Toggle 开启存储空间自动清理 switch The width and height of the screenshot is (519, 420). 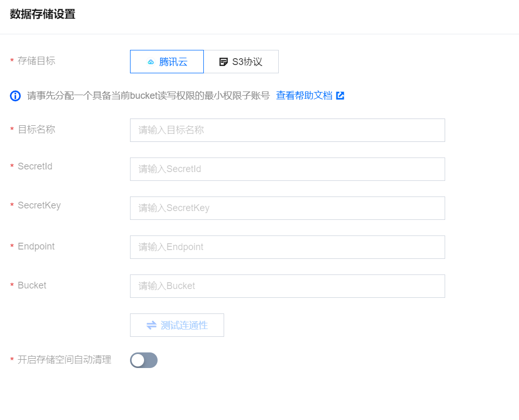pos(144,360)
